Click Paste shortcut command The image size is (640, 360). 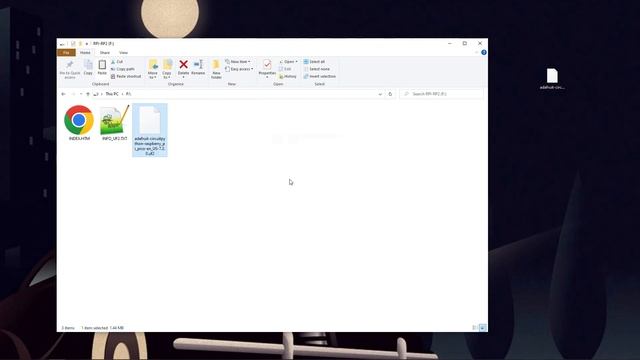(126, 76)
